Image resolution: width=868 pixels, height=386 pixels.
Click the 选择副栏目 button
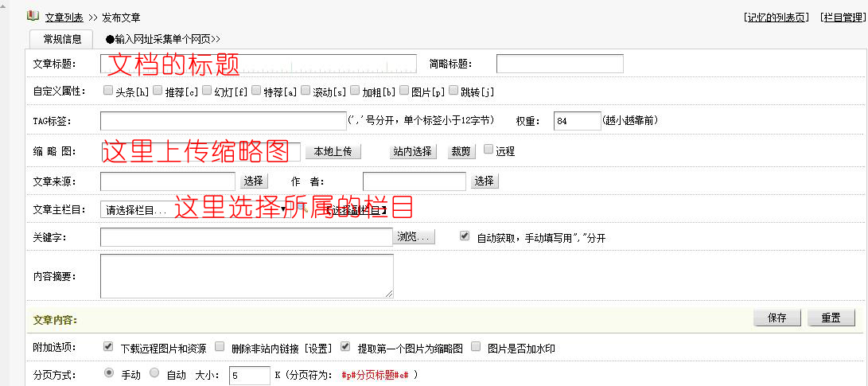(x=356, y=210)
